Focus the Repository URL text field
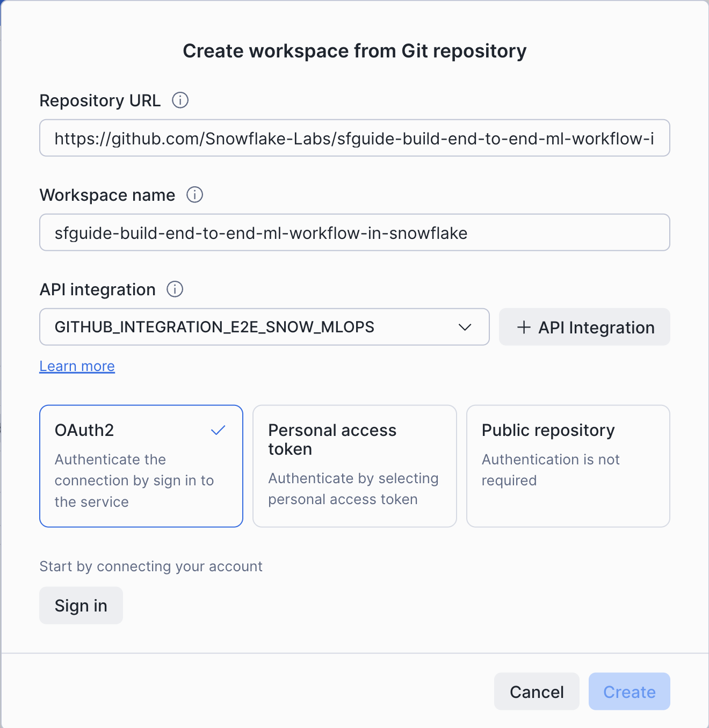The image size is (709, 728). tap(354, 139)
